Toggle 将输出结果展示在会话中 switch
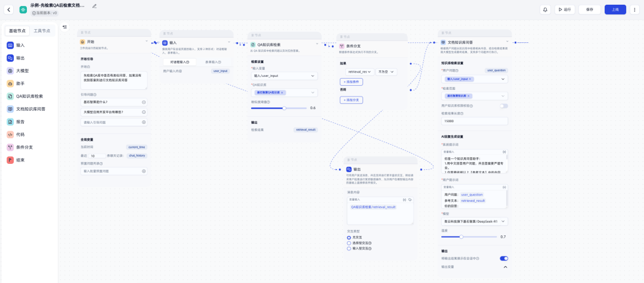This screenshot has height=283, width=644. coord(503,259)
